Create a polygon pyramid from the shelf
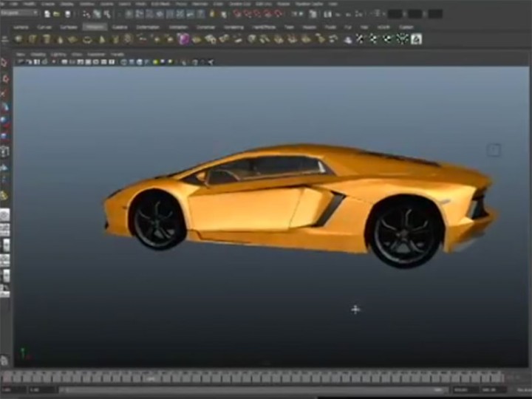This screenshot has width=532, height=399. tap(102, 40)
